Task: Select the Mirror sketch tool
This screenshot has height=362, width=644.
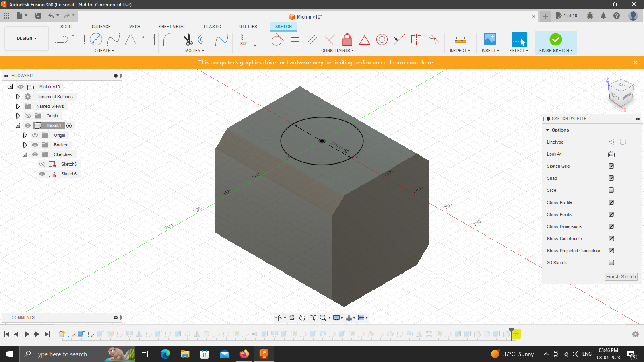Action: (x=130, y=39)
